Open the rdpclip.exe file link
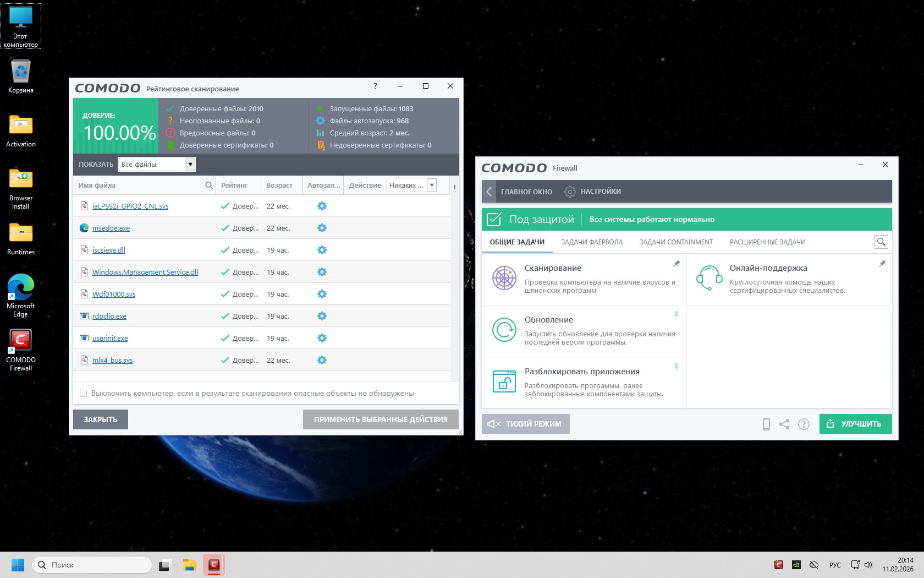924x578 pixels. tap(109, 317)
